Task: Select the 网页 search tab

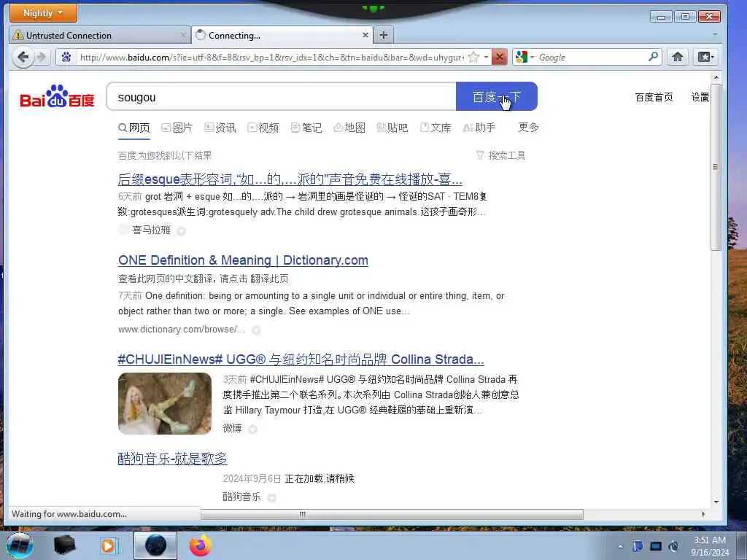Action: pos(134,128)
